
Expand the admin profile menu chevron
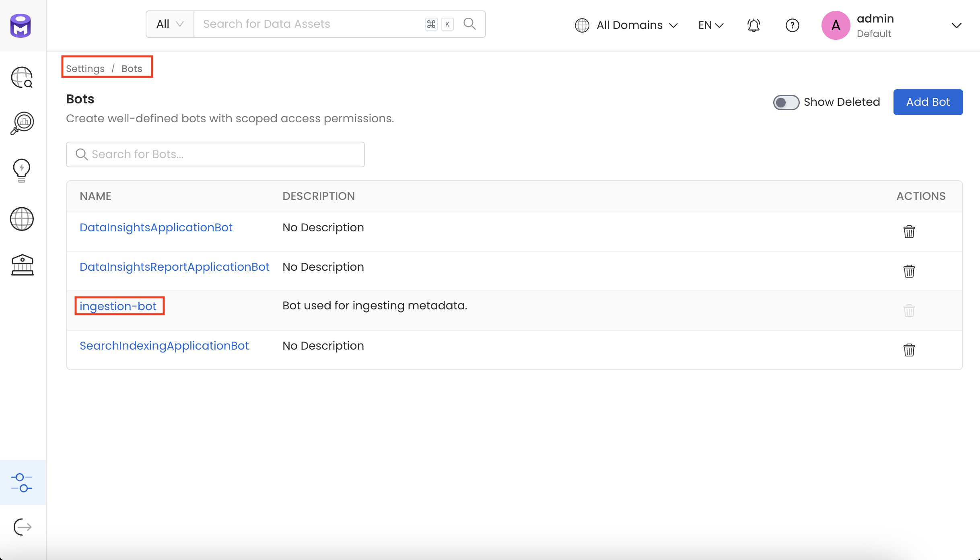[x=957, y=25]
